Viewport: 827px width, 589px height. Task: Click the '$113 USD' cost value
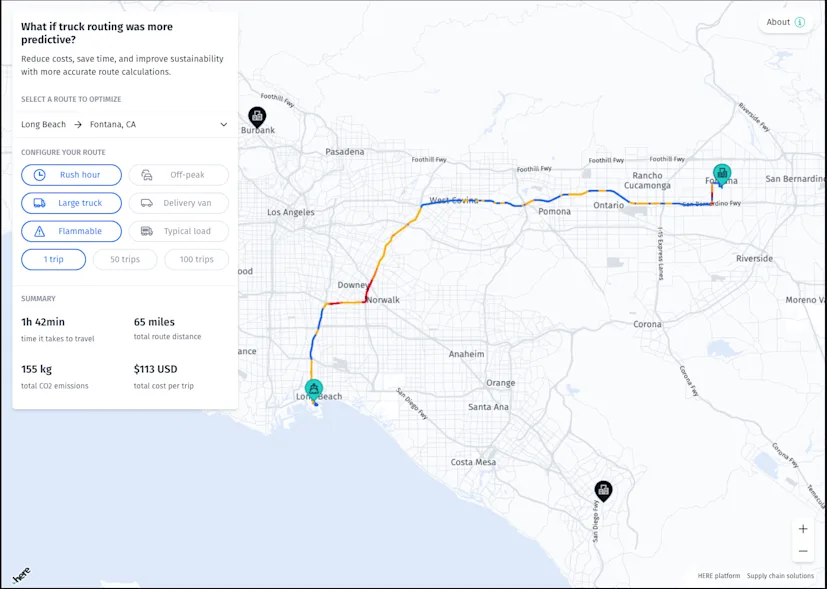point(156,369)
